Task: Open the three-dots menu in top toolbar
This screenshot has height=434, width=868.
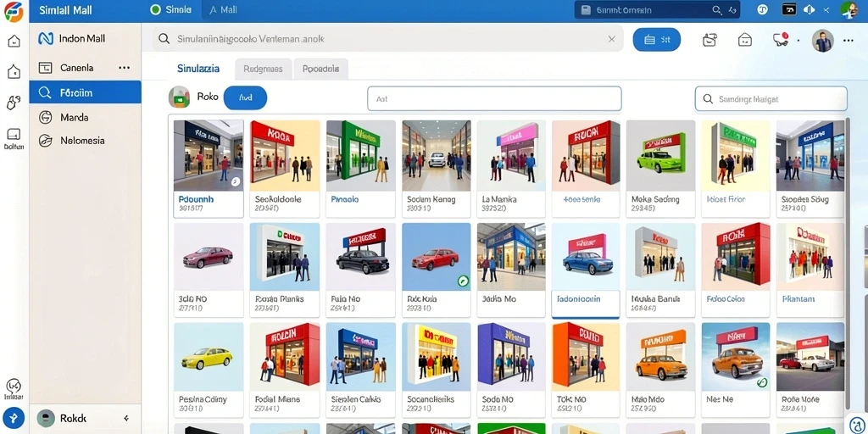Action: pos(848,41)
